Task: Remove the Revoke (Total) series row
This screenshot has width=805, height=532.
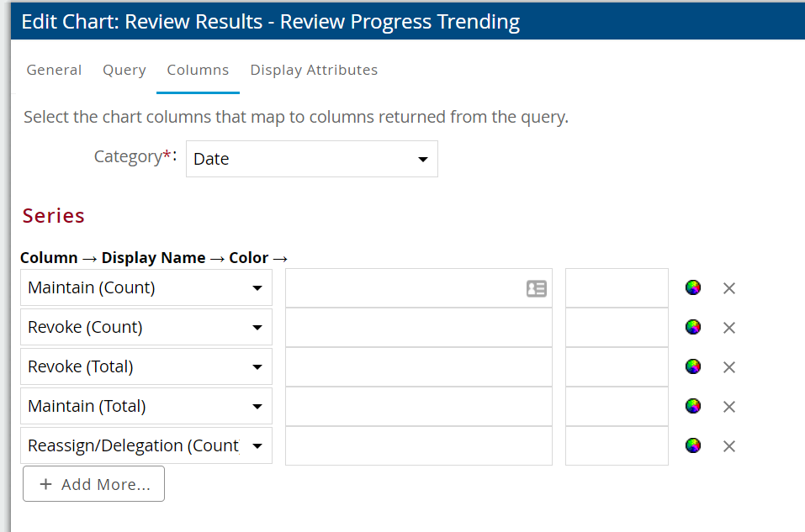Action: pyautogui.click(x=729, y=367)
